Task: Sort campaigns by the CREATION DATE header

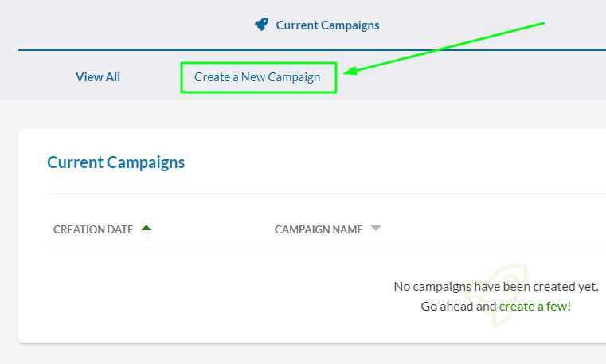Action: point(93,229)
